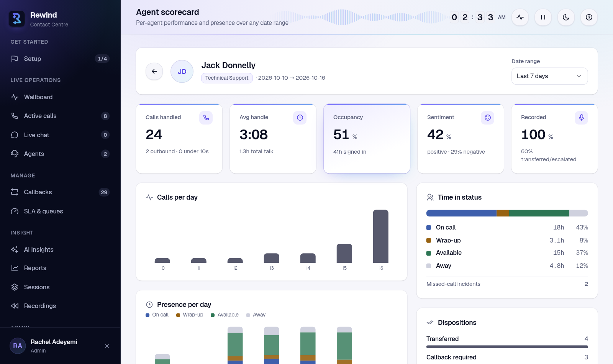Click the JD agent avatar
This screenshot has height=364, width=613.
[182, 71]
